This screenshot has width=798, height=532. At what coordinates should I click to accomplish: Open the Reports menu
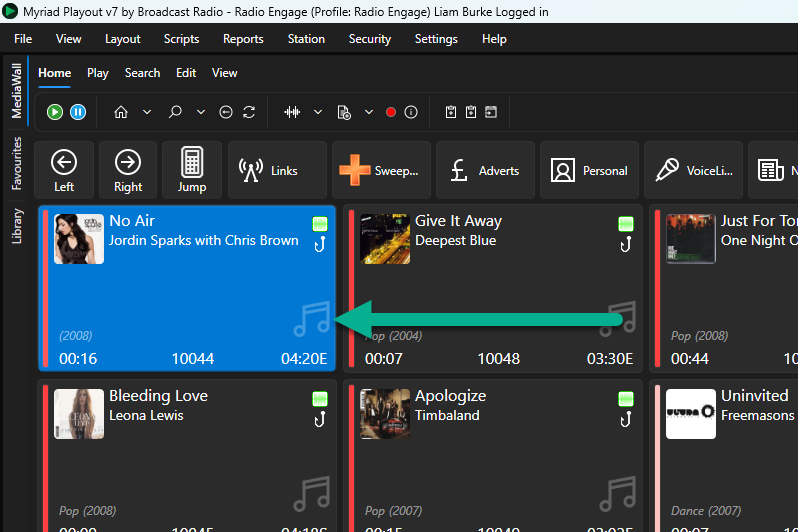tap(243, 39)
